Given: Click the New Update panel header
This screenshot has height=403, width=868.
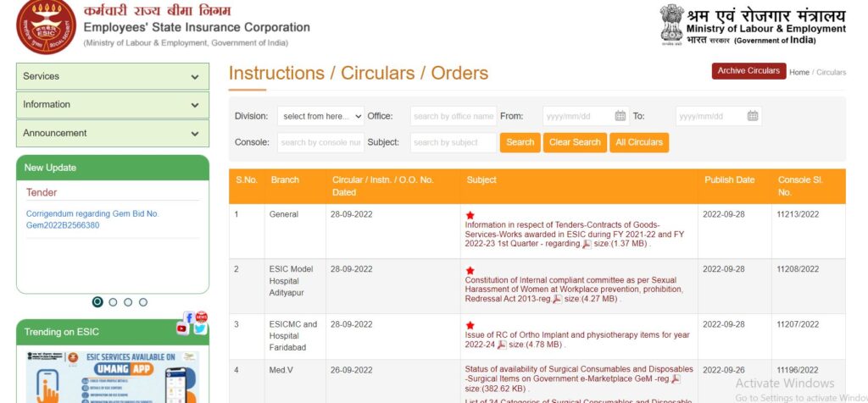Looking at the screenshot, I should (x=113, y=168).
